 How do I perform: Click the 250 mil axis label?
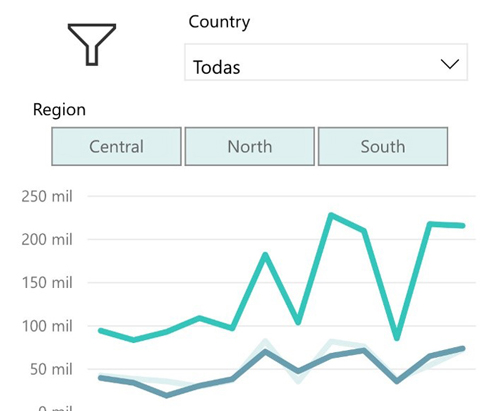click(47, 196)
